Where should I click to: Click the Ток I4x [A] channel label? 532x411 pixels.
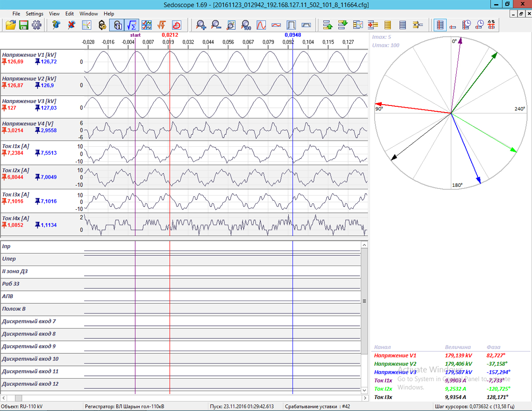pos(16,218)
